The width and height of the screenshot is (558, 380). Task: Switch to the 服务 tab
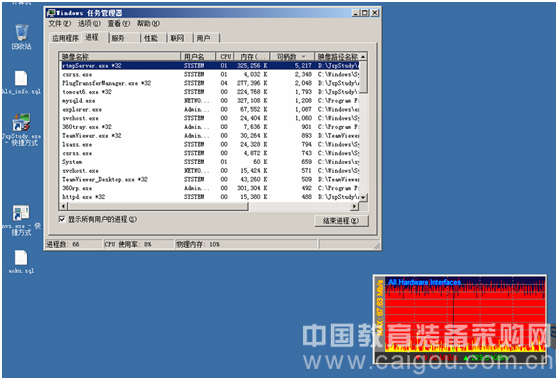(125, 38)
